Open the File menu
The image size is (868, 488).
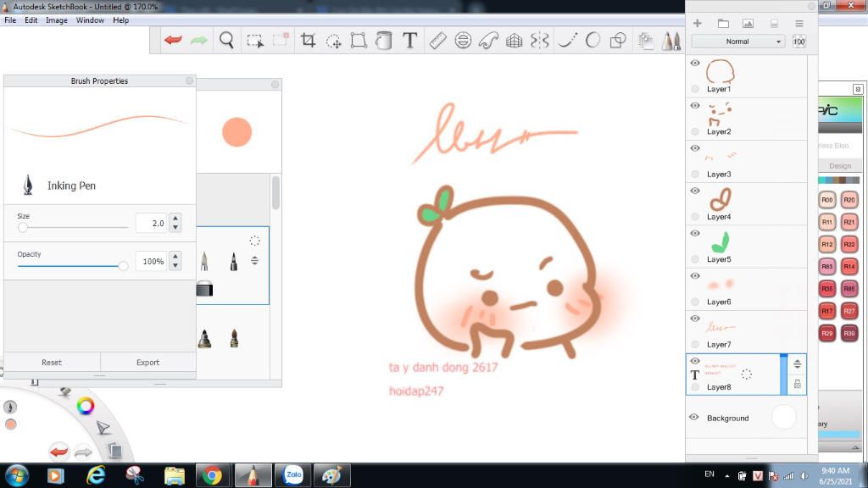coord(10,20)
